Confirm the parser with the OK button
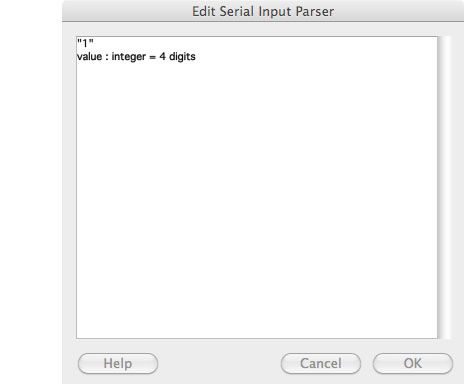The height and width of the screenshot is (384, 464). click(x=413, y=363)
